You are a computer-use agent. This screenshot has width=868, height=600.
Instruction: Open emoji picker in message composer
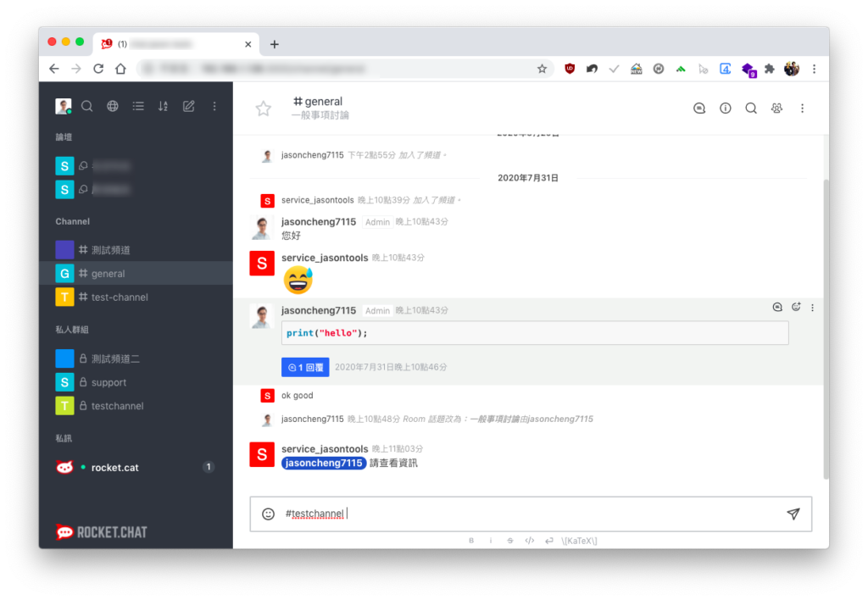click(268, 514)
